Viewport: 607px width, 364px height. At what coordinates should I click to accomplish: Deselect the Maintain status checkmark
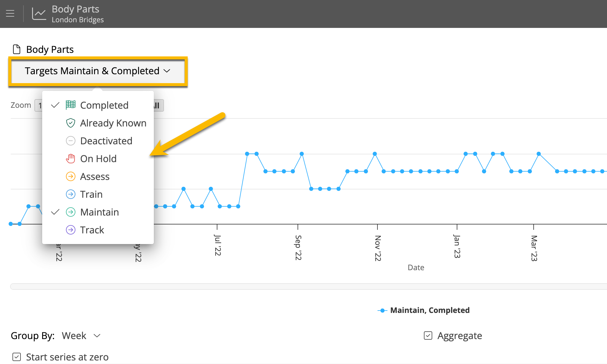(x=55, y=212)
